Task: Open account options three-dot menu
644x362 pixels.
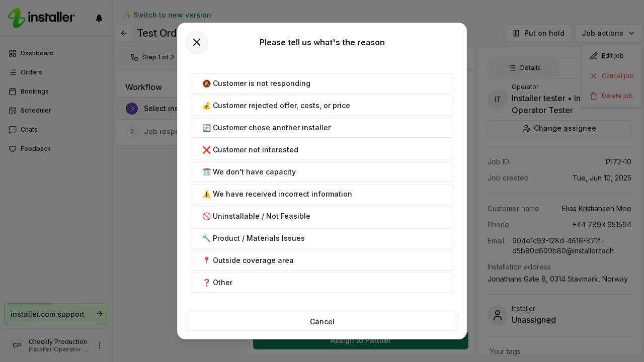Action: pyautogui.click(x=100, y=345)
